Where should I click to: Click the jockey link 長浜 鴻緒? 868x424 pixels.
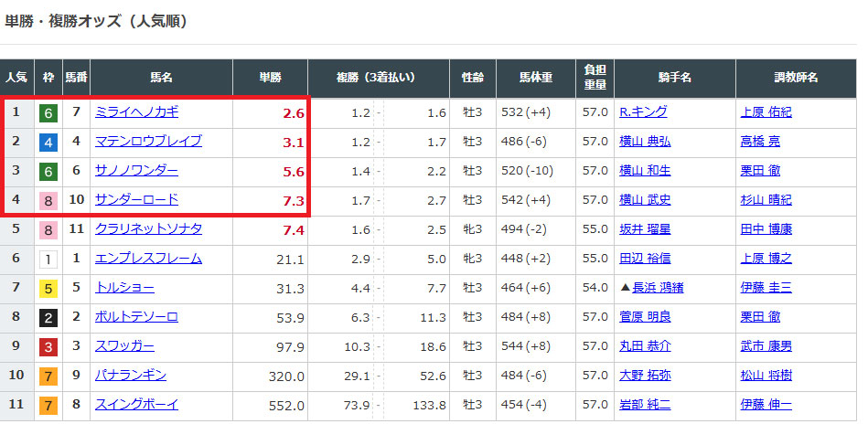[651, 288]
